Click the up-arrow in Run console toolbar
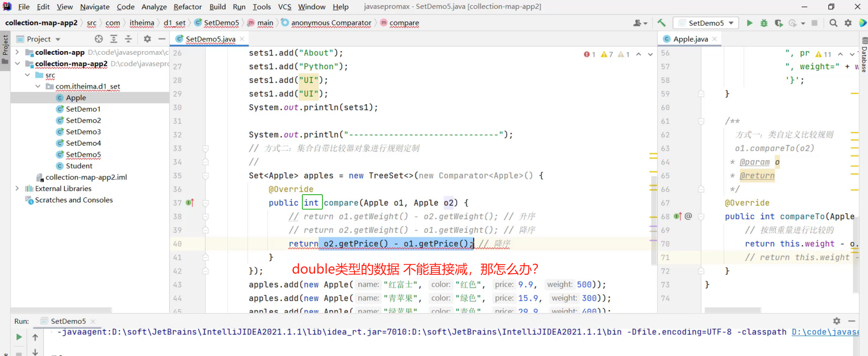 pyautogui.click(x=35, y=337)
